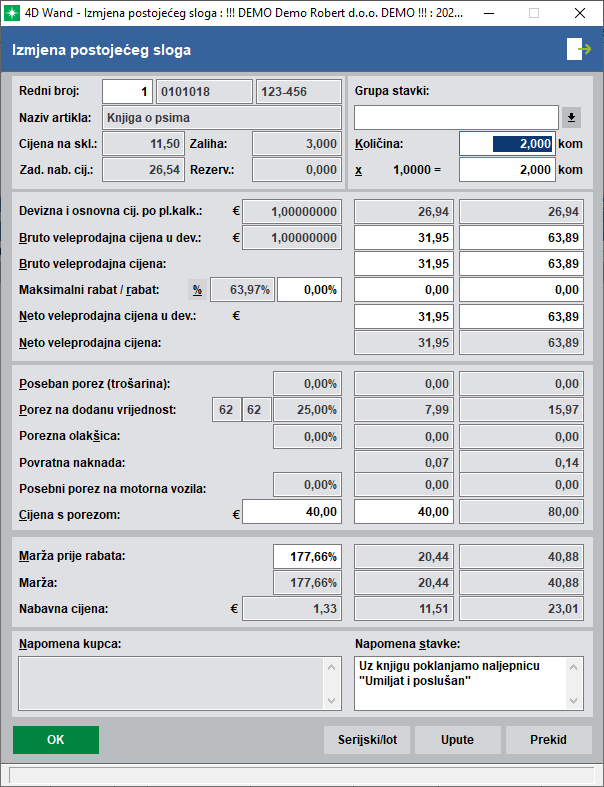Click the Porez na dodanu vrijednost label
The height and width of the screenshot is (787, 604).
click(x=98, y=410)
